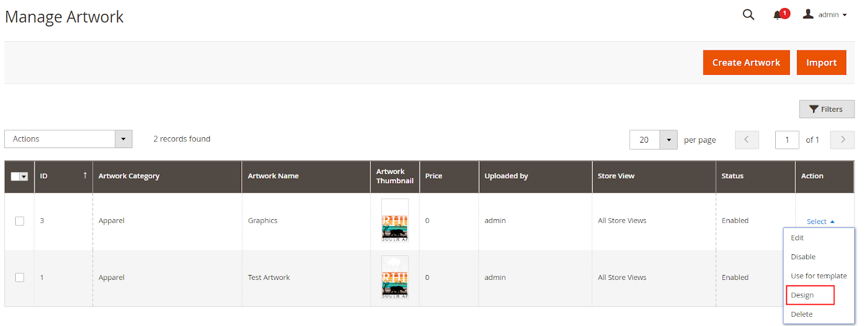Screen dimensions: 868x326
Task: Click the Import button
Action: pyautogui.click(x=821, y=62)
